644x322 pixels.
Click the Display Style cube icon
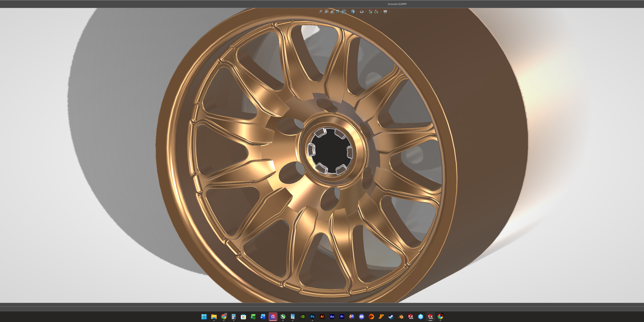pyautogui.click(x=353, y=12)
